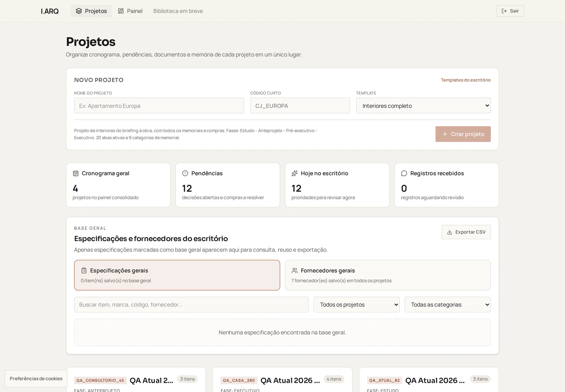Click the I.ARQ logo

50,11
